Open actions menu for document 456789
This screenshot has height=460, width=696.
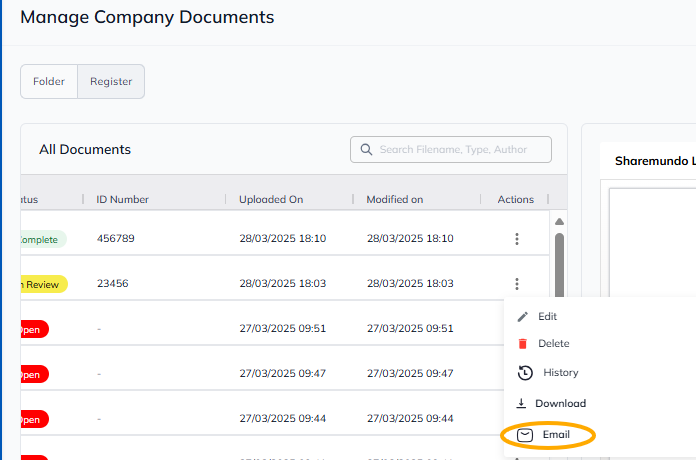[x=517, y=239]
